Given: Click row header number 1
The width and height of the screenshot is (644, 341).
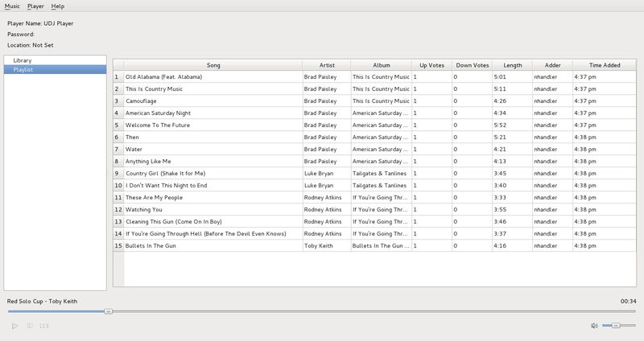Looking at the screenshot, I should click(x=118, y=76).
